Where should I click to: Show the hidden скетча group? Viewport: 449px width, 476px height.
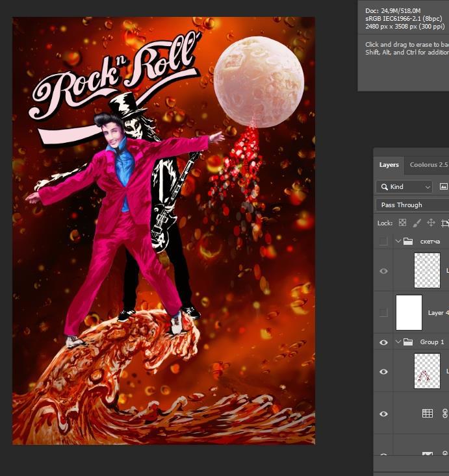tap(383, 242)
